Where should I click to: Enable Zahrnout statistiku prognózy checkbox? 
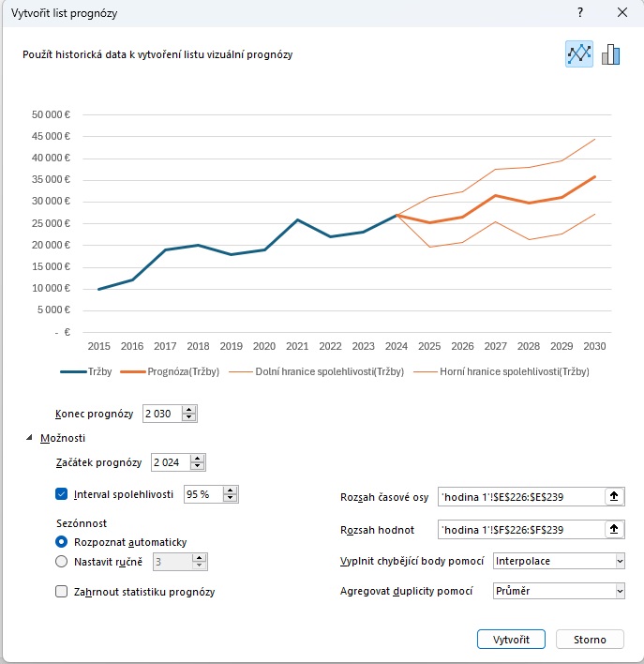click(63, 592)
